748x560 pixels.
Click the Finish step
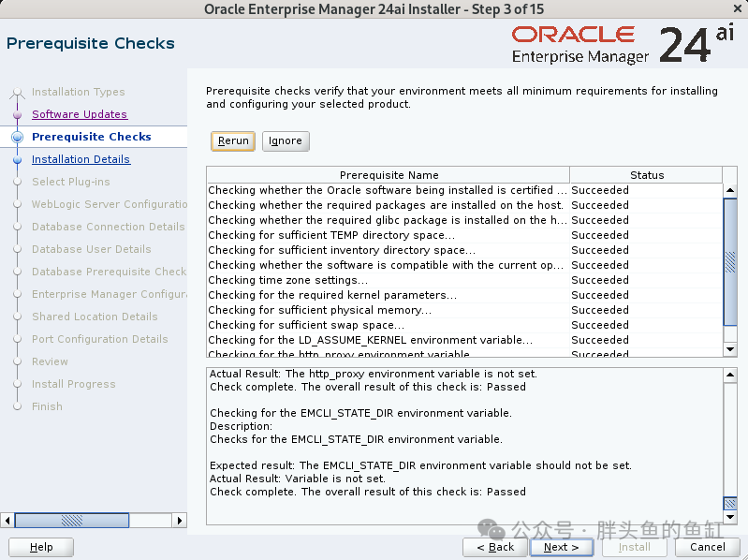pos(47,405)
